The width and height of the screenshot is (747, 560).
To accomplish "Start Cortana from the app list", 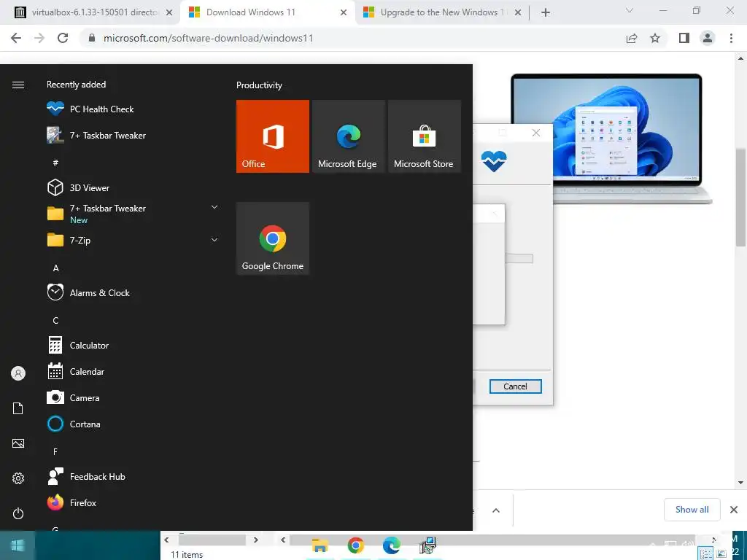I will pyautogui.click(x=74, y=424).
